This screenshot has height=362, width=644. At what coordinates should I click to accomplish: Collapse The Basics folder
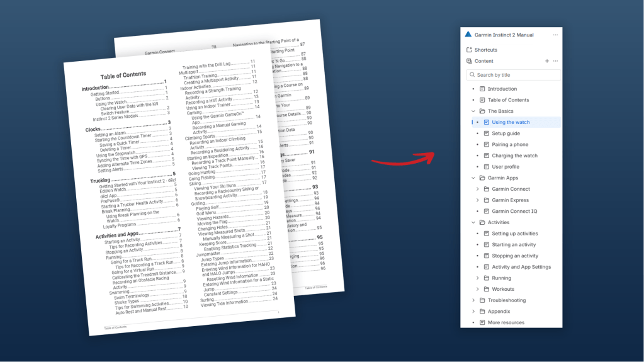click(473, 111)
